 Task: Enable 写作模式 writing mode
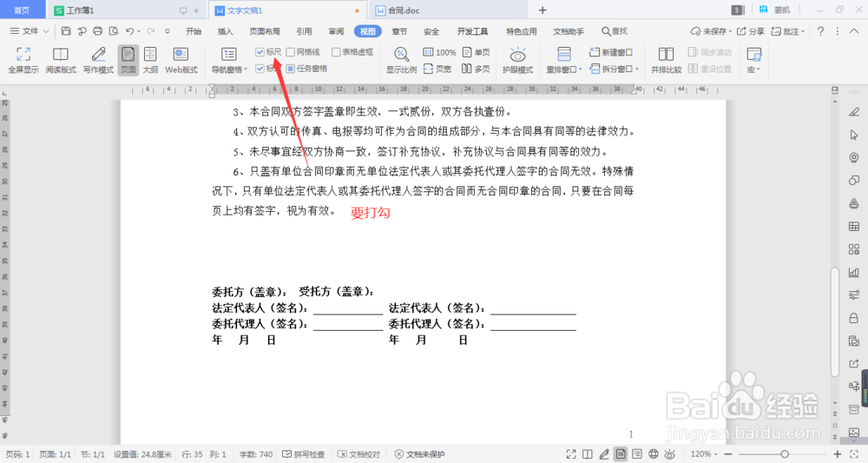[98, 60]
